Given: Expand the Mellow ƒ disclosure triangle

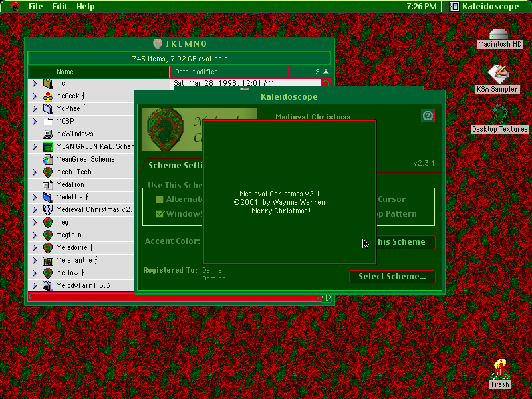Looking at the screenshot, I should [x=35, y=273].
